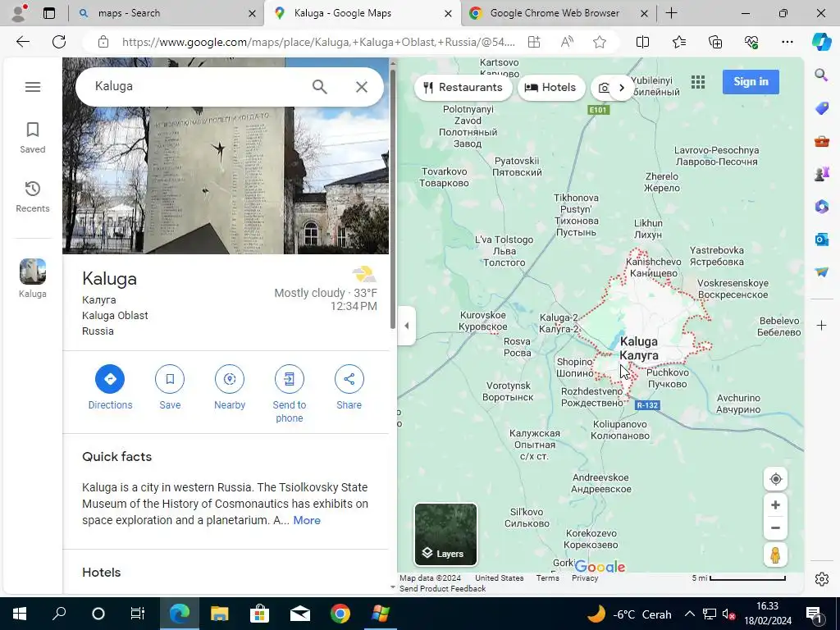This screenshot has width=840, height=630.
Task: Toggle Edge split screen
Action: 642,42
